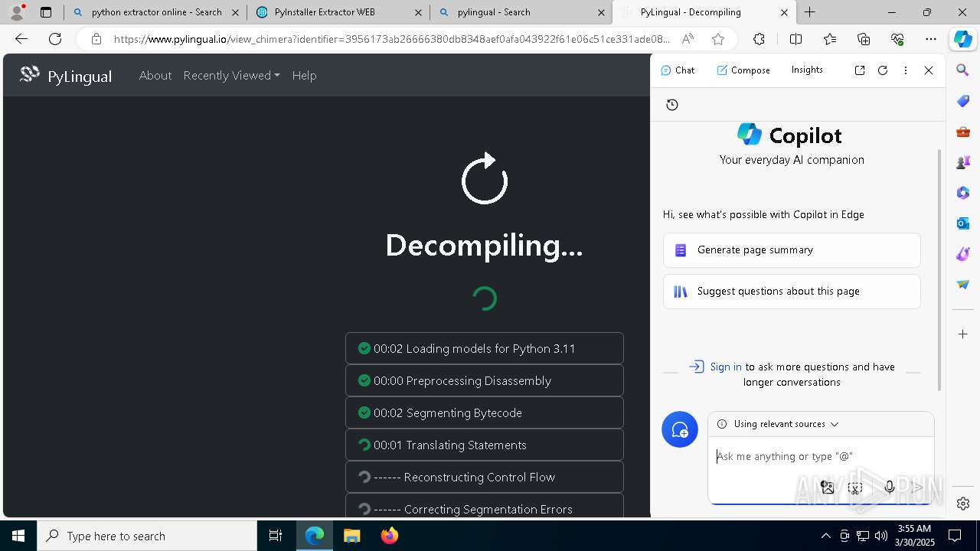Open sidebar settings gear
This screenshot has width=980, height=551.
(963, 504)
